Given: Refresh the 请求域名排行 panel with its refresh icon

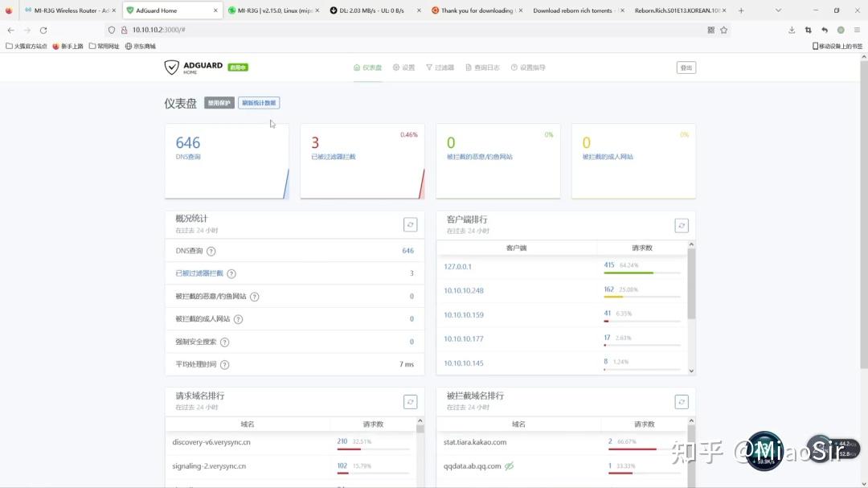Looking at the screenshot, I should (410, 402).
